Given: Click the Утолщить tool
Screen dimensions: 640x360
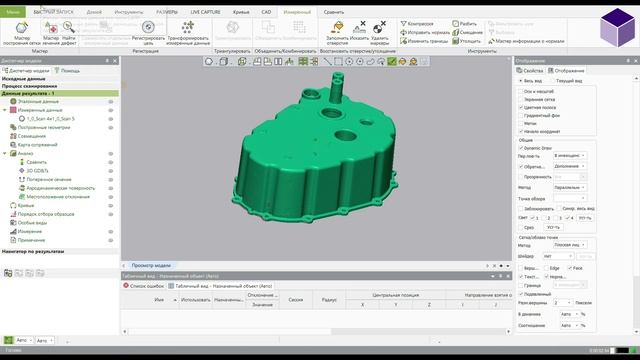Looking at the screenshot, I should [x=467, y=41].
